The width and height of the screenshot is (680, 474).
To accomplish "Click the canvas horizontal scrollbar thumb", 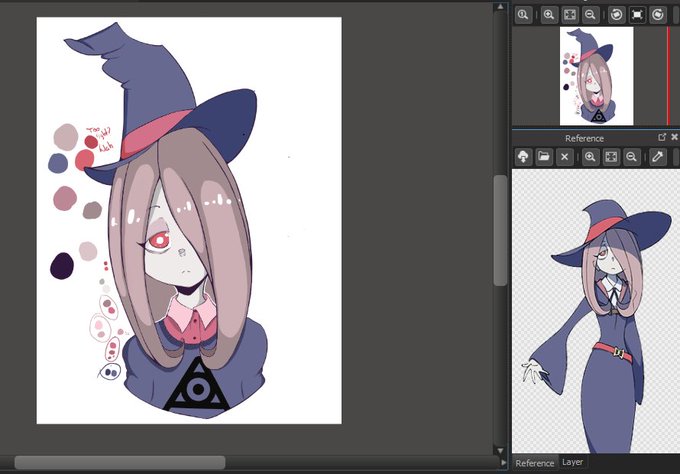I will [120, 462].
